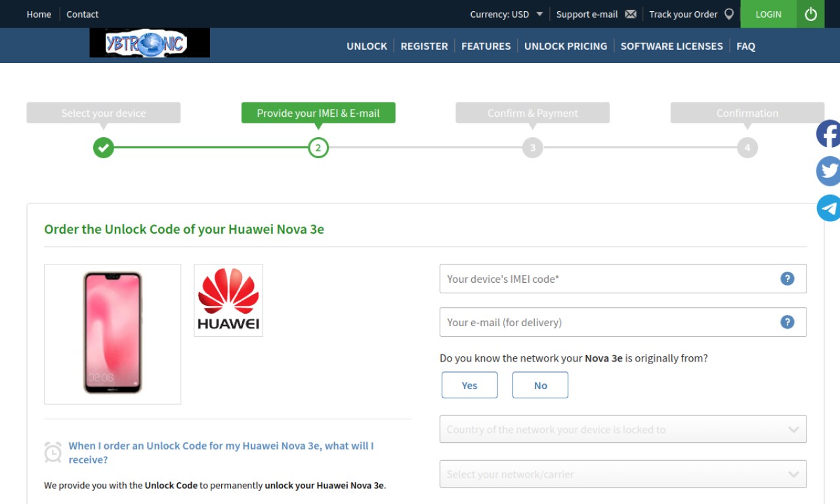Screen dimensions: 840x504
Task: Click the step 4 circle indicator
Action: pyautogui.click(x=747, y=148)
